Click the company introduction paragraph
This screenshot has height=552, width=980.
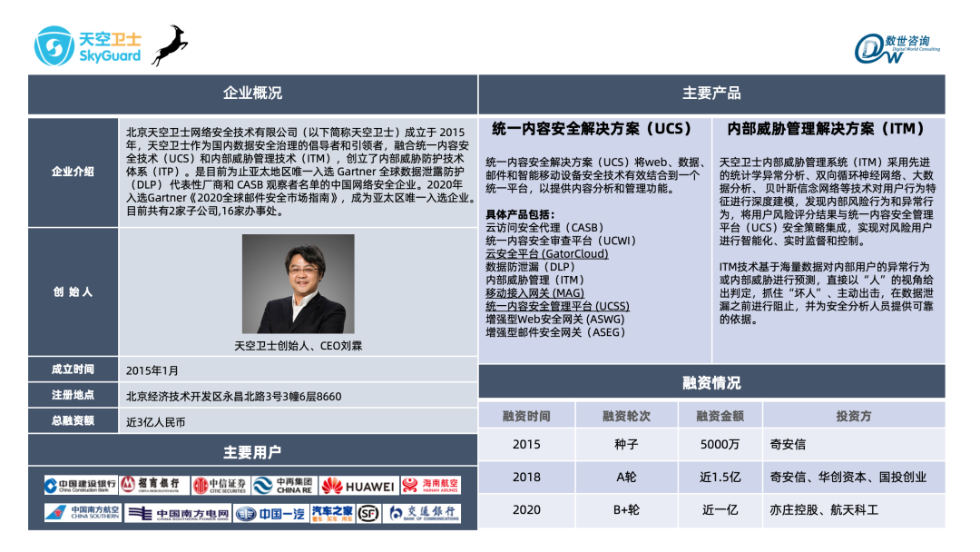tap(300, 172)
